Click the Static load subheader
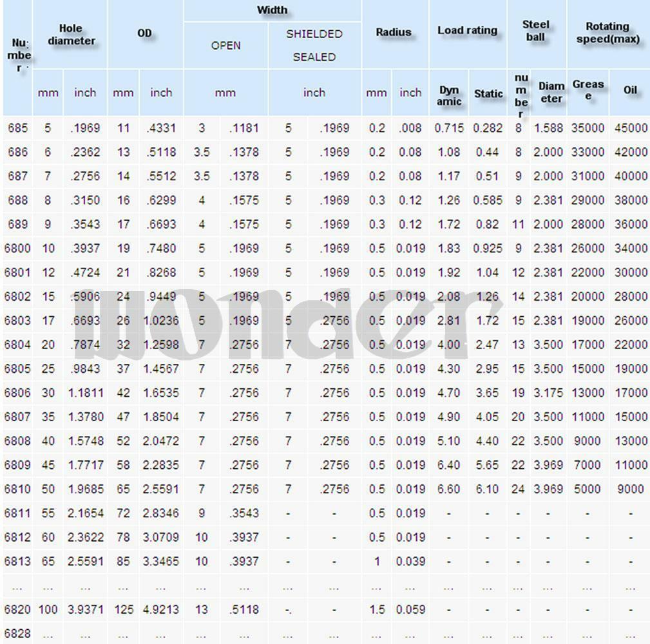 (x=488, y=94)
